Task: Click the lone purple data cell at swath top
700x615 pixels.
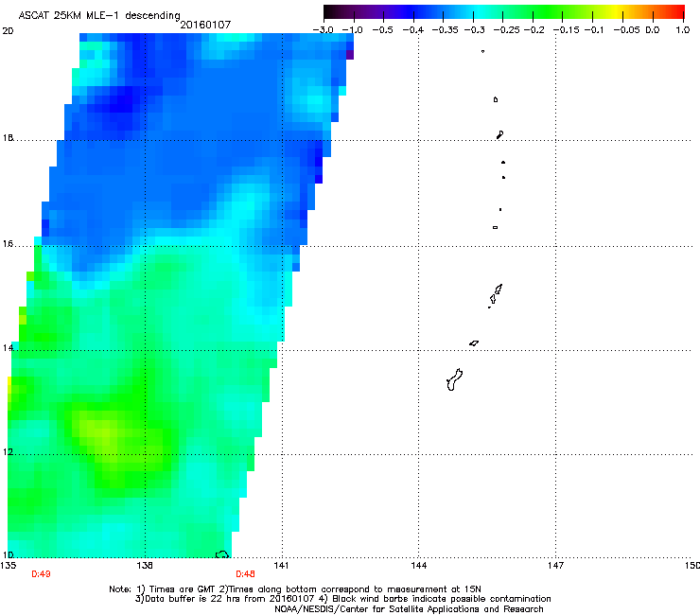Action: tap(350, 55)
